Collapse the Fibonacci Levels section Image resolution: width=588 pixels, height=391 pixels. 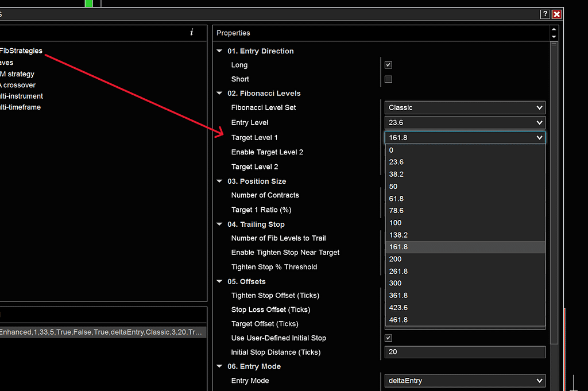click(219, 93)
